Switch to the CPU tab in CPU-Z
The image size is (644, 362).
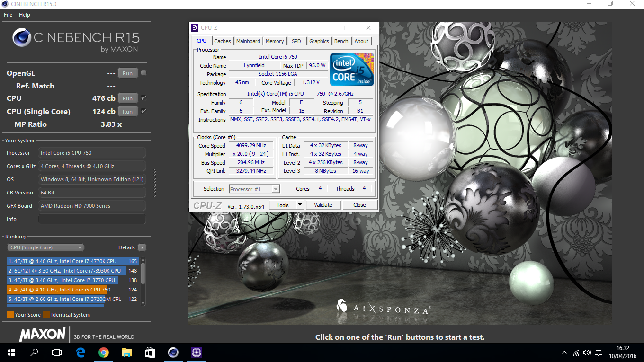click(201, 41)
